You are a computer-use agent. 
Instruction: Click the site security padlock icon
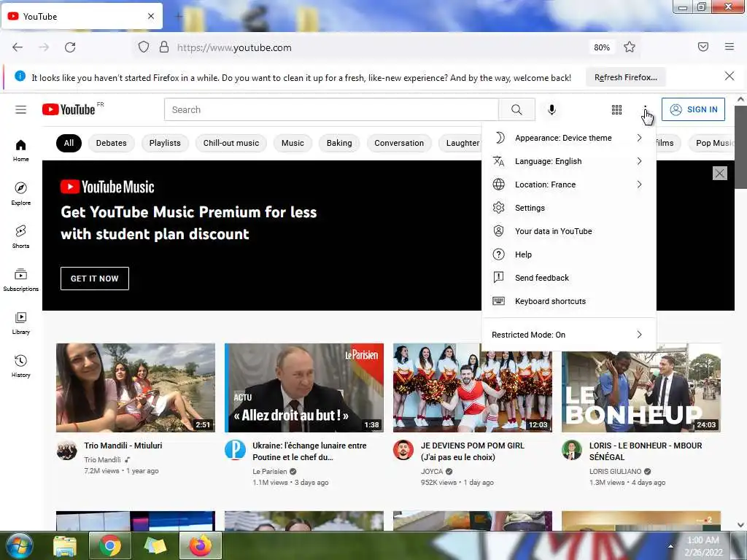click(164, 47)
